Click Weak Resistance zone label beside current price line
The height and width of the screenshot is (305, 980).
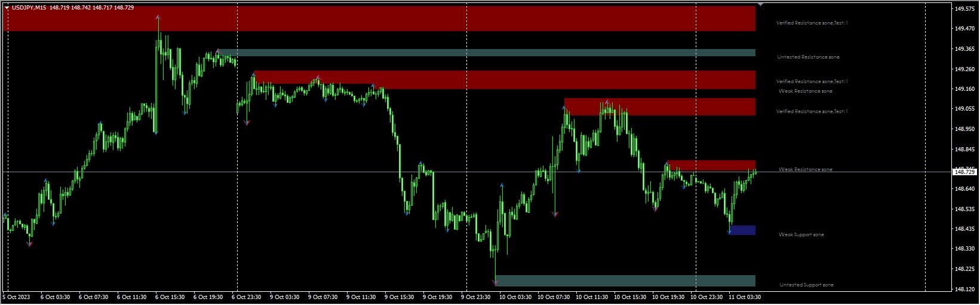pyautogui.click(x=805, y=170)
